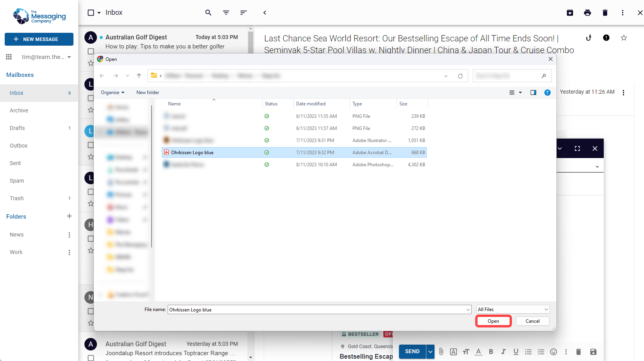Screen dimensions: 644x361
Task: Archive the email using the toolbar icon
Action: point(570,12)
